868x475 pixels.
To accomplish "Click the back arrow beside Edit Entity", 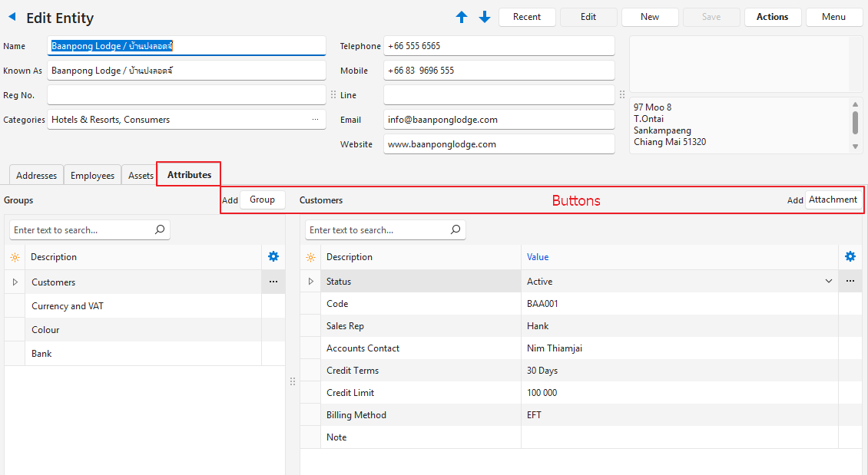I will (12, 17).
